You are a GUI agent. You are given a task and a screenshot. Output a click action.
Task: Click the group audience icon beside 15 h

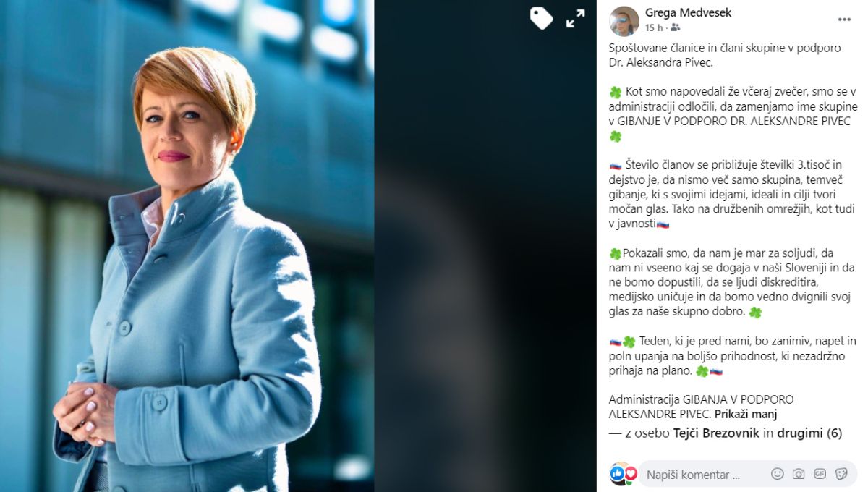pos(676,28)
